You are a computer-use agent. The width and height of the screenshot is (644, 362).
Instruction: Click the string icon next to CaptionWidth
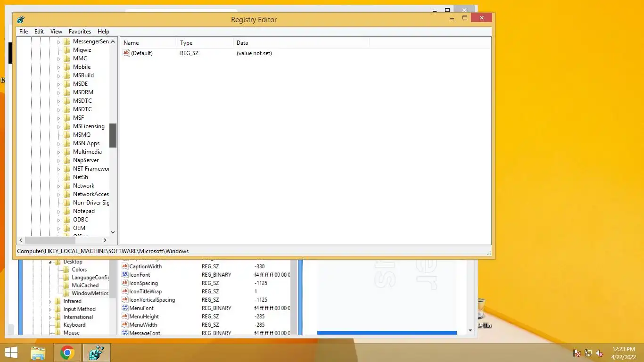coord(125,266)
